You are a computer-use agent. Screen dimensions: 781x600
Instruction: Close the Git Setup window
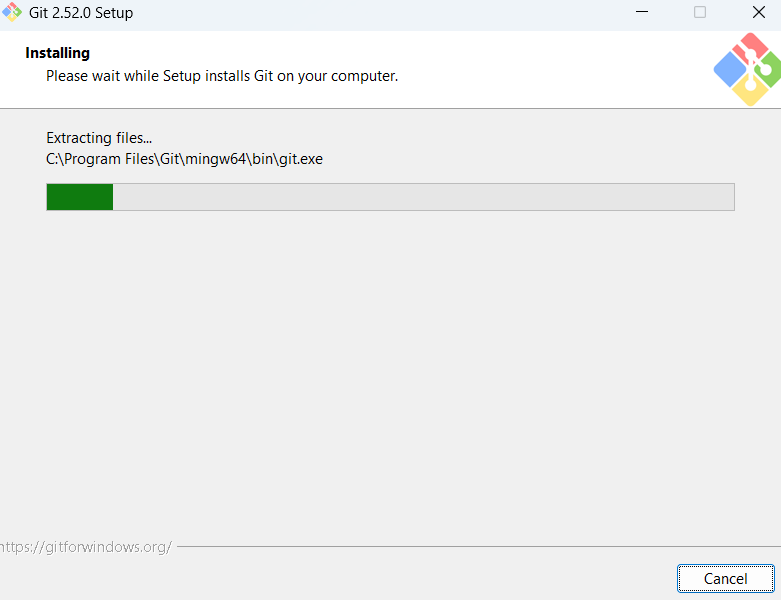[759, 12]
